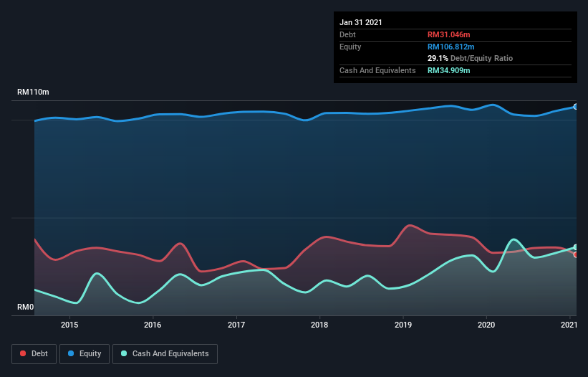Click the Debt row label in tooltip
Viewport: 588px width, 377px height.
(x=347, y=34)
